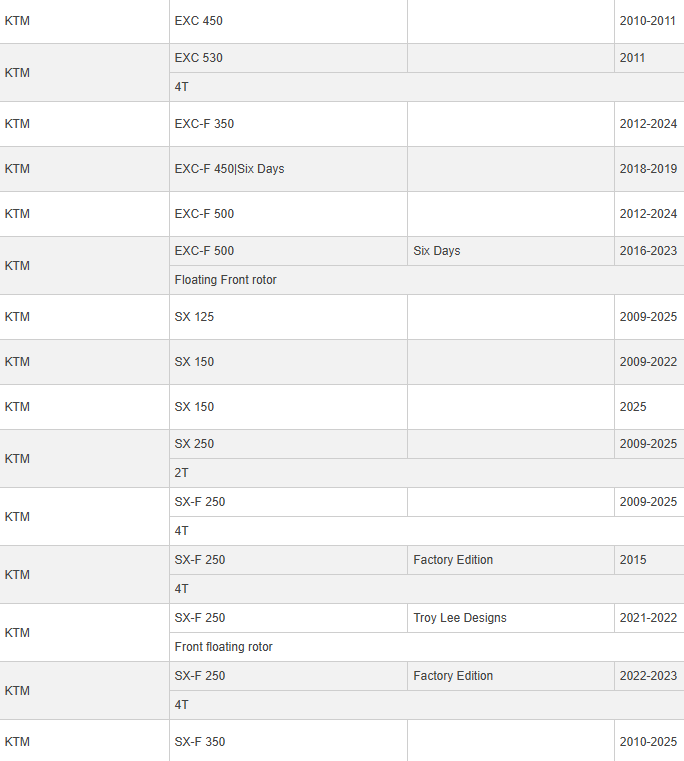
Task: Select the 2016-2023 year cell
Action: click(x=648, y=251)
